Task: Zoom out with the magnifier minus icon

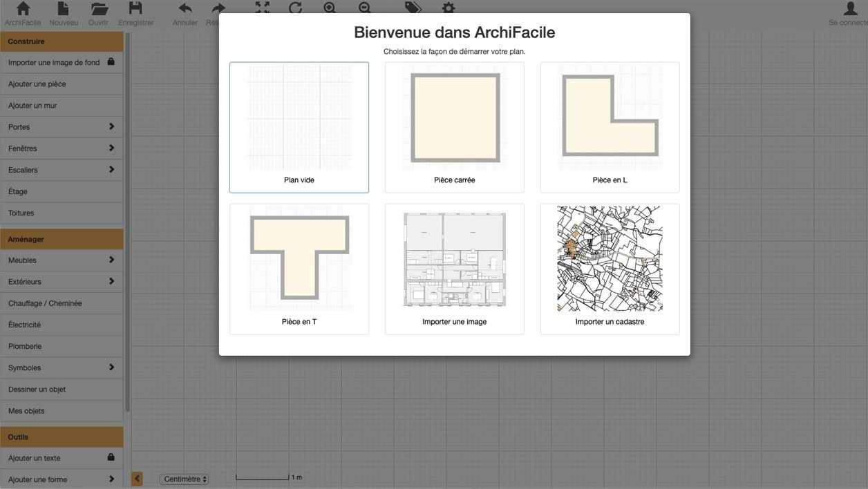Action: coord(364,8)
